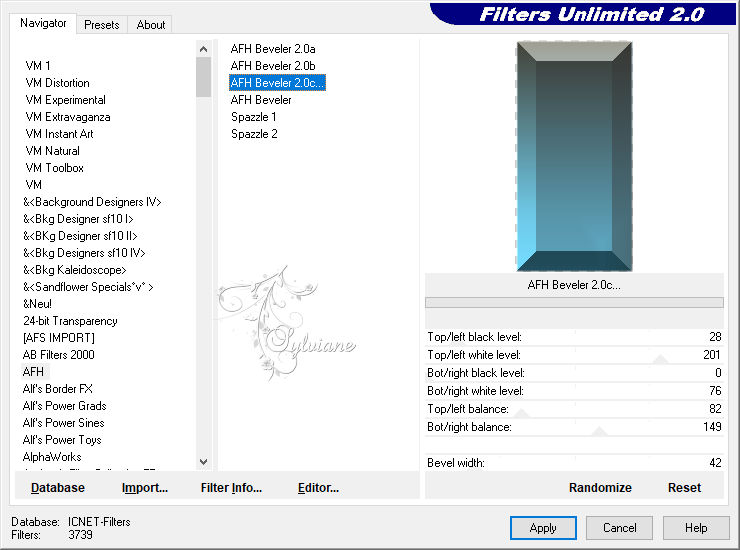Select [AFS IMPORT] category

[59, 338]
